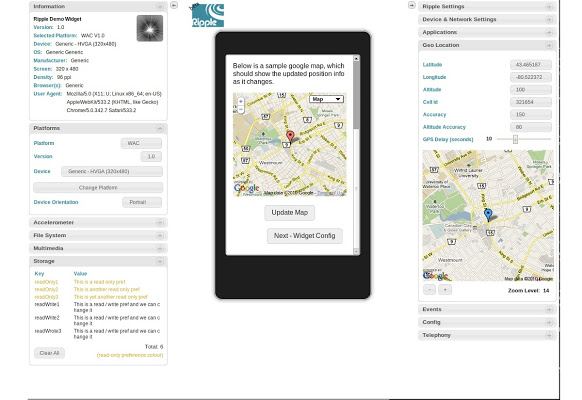Screen dimensions: 582x400
Task: Click the Ripple logo icon
Action: (x=207, y=16)
